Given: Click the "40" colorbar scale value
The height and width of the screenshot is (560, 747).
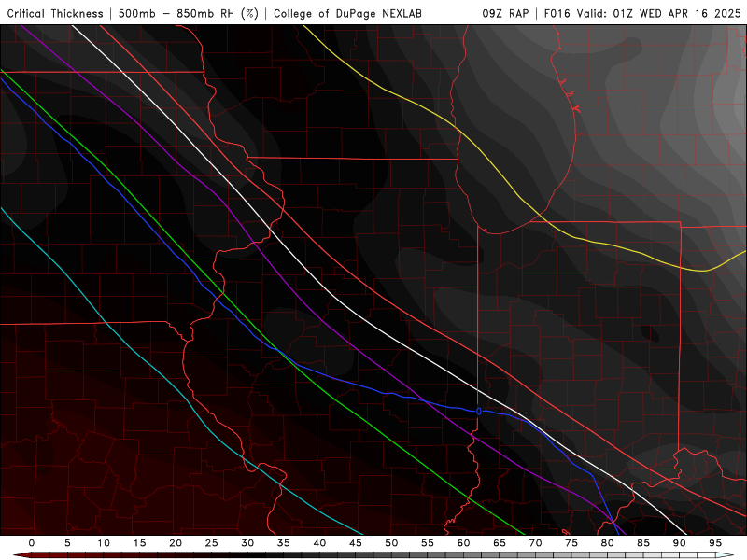Looking at the screenshot, I should point(319,543).
